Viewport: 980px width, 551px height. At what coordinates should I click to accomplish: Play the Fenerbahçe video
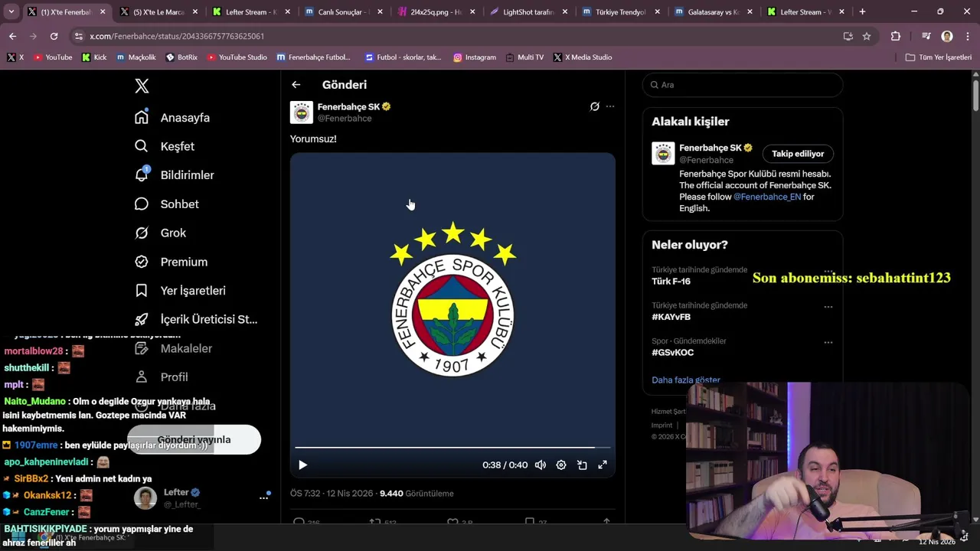pos(302,465)
